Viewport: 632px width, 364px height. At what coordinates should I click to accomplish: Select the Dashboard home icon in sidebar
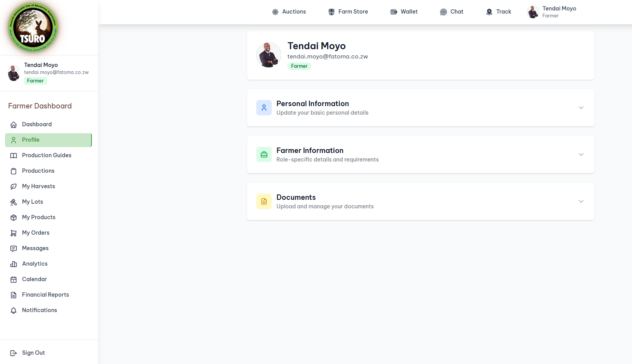[14, 124]
